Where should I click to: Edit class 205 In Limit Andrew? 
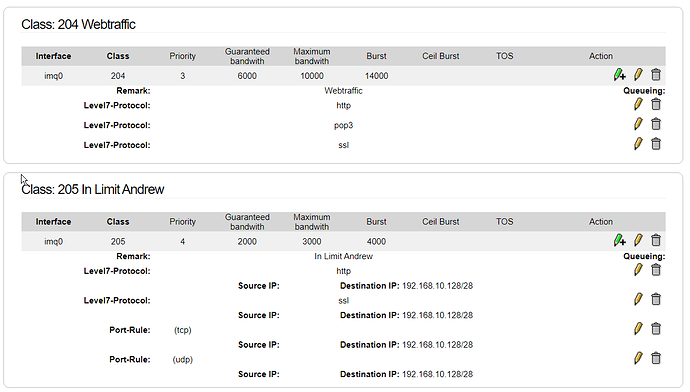638,240
